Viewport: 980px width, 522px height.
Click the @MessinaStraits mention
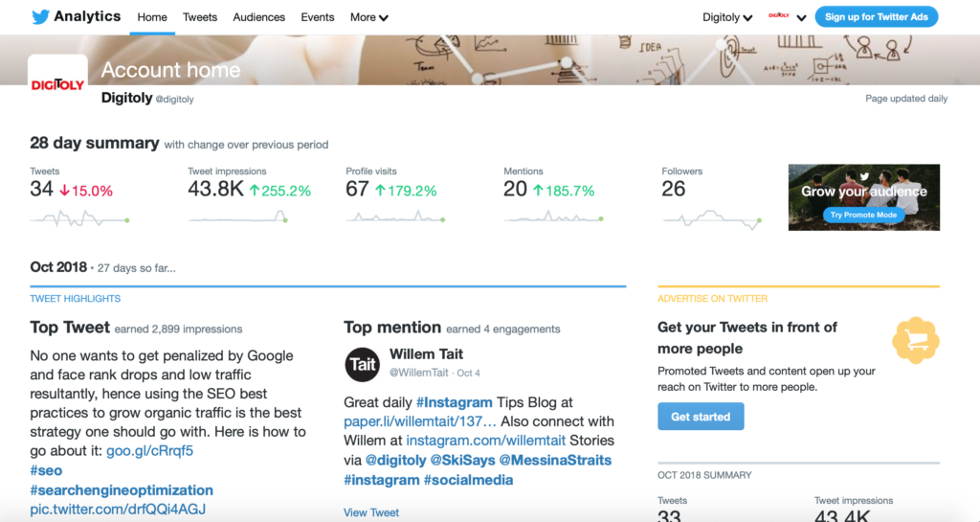point(555,461)
